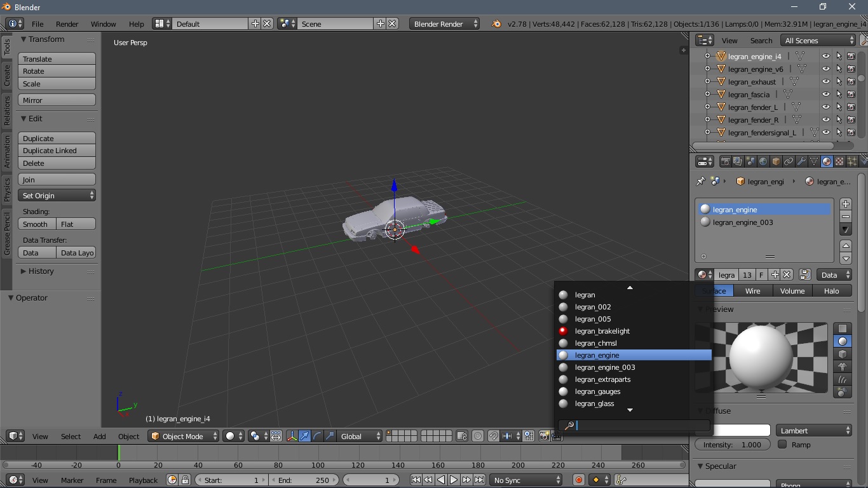Expand the History panel
The image size is (868, 488).
point(41,271)
